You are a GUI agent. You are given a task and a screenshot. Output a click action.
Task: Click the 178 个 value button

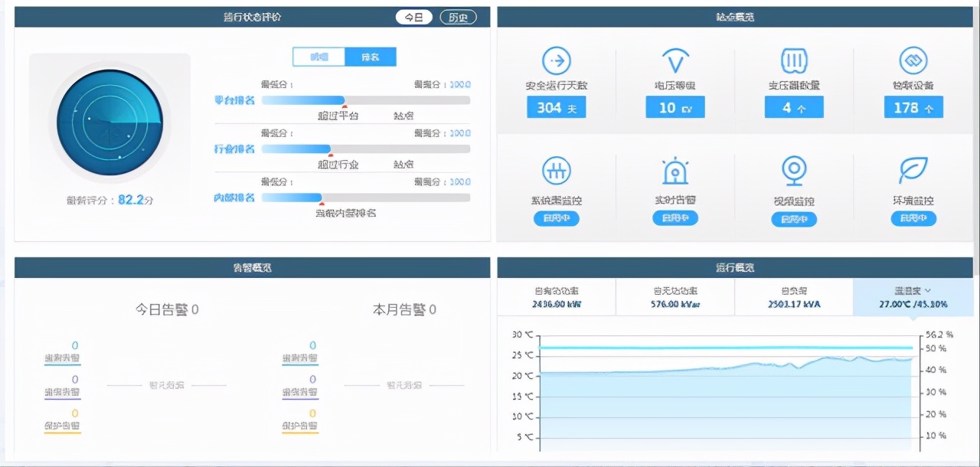point(913,107)
